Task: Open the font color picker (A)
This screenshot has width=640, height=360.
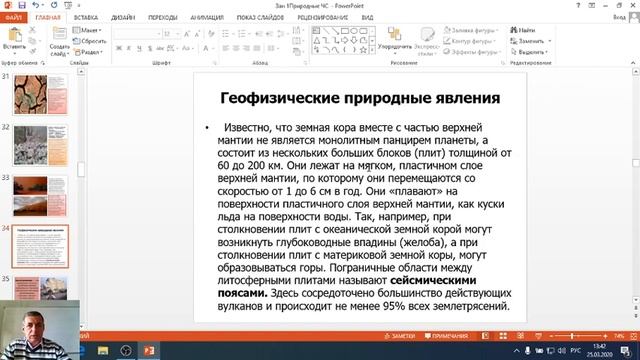Action: click(x=206, y=48)
